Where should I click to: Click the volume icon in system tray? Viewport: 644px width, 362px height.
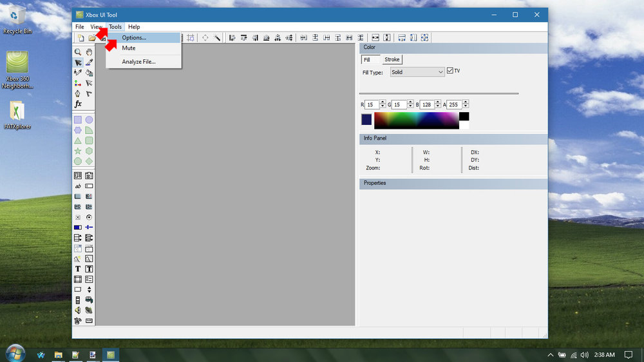585,355
